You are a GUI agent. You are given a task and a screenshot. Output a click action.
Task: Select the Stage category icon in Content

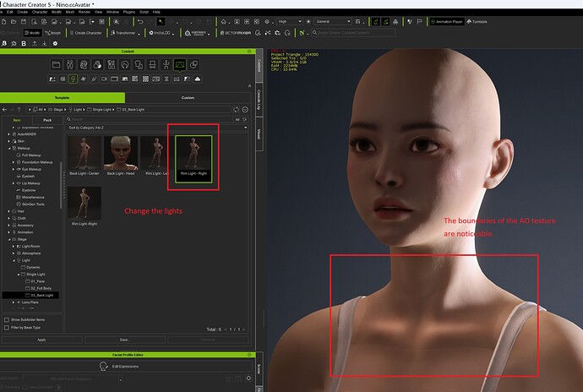coord(180,65)
